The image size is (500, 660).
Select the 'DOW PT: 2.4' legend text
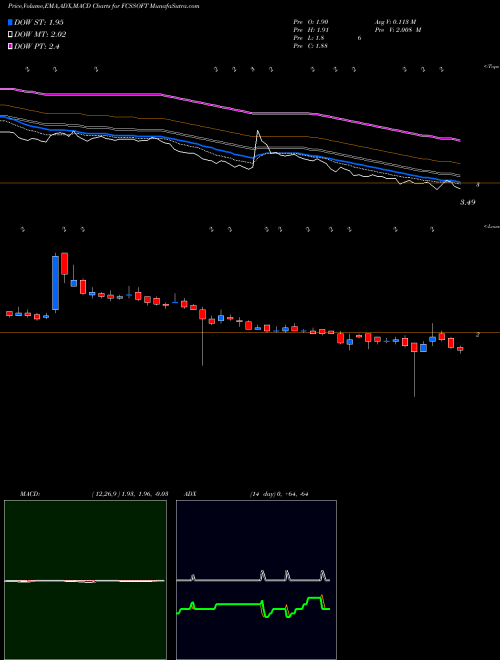click(37, 47)
